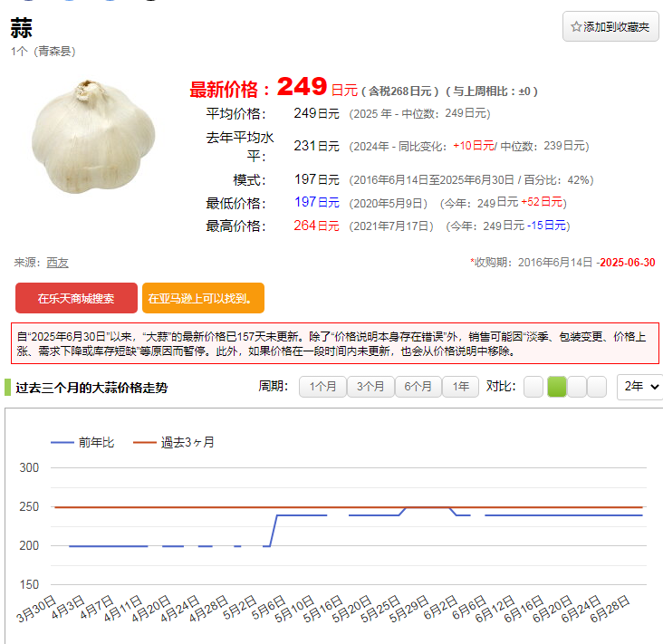Click the orange 在亚马逊上可以找到 button

203,298
